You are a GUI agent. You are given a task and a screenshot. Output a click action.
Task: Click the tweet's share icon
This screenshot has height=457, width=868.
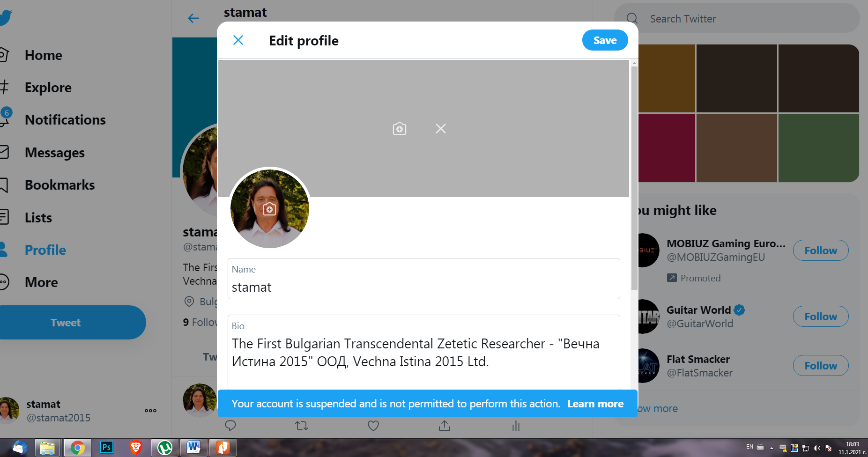pos(445,426)
